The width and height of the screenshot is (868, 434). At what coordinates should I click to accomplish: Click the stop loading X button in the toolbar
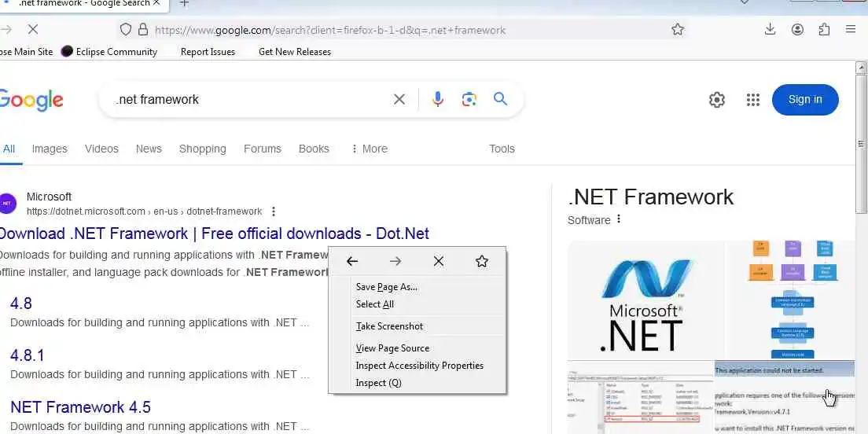[x=33, y=29]
